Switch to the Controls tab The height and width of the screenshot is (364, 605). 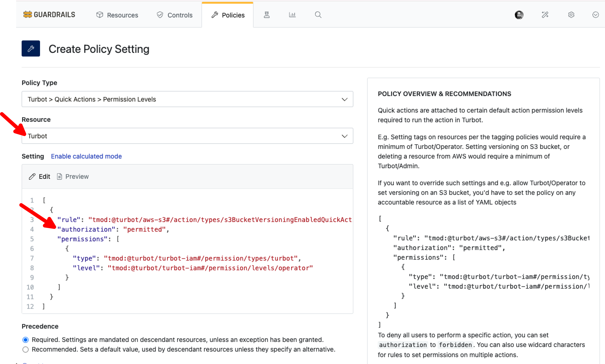pyautogui.click(x=175, y=15)
